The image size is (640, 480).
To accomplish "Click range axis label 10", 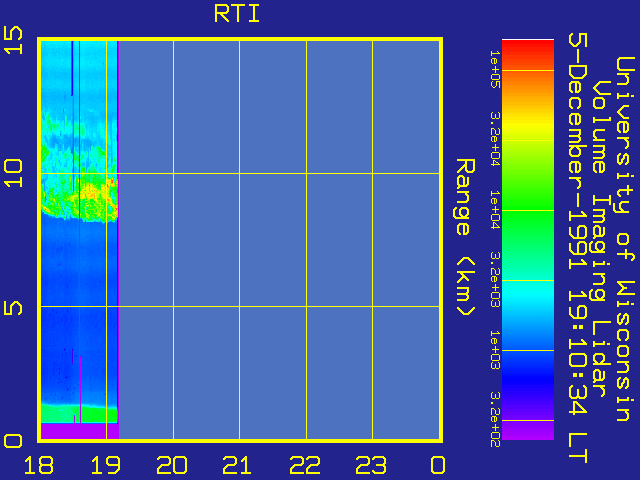I will (x=13, y=173).
